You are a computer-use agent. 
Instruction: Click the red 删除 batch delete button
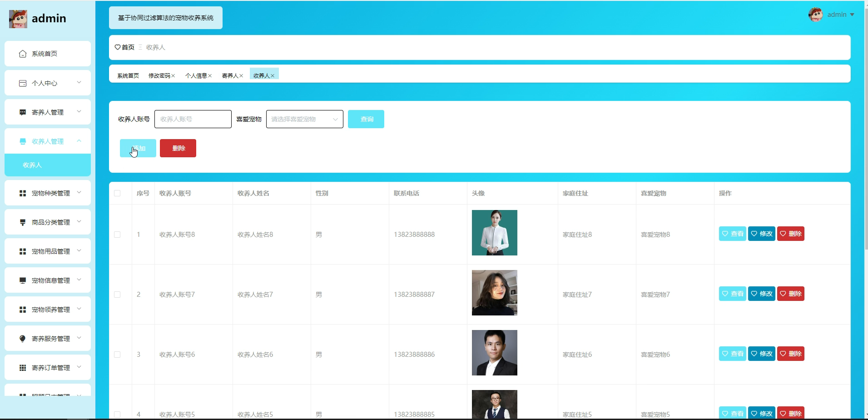[178, 148]
